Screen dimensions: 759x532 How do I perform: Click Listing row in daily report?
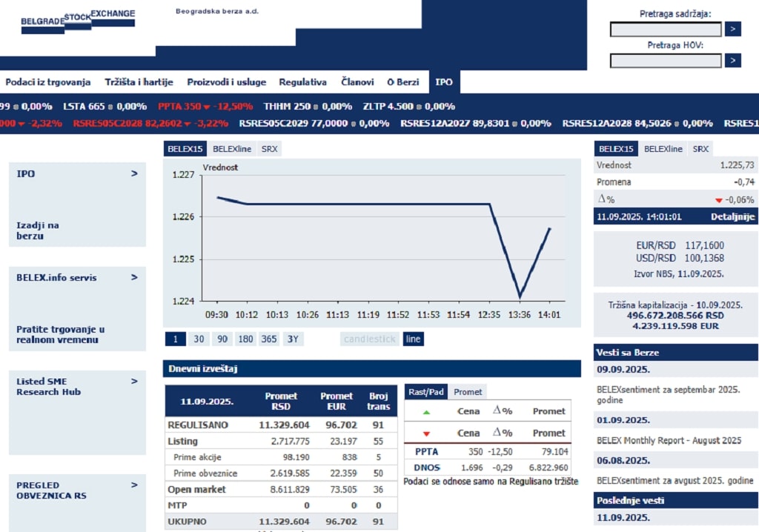pos(281,441)
